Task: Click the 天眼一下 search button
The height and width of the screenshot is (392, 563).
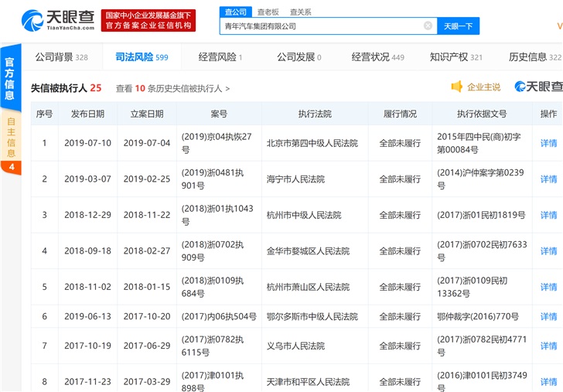Action: pos(458,26)
